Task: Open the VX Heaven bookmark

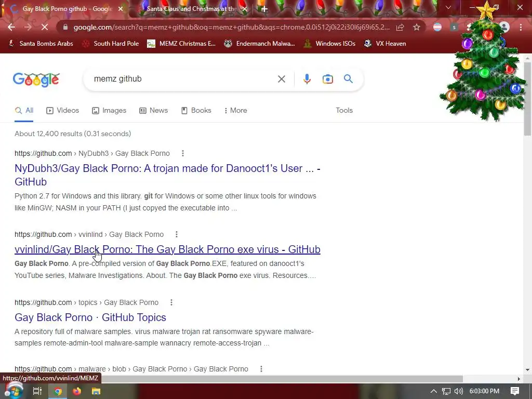Action: pyautogui.click(x=385, y=44)
